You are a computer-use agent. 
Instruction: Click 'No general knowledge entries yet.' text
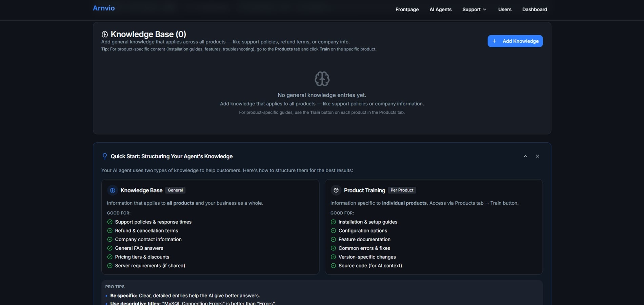pos(322,95)
